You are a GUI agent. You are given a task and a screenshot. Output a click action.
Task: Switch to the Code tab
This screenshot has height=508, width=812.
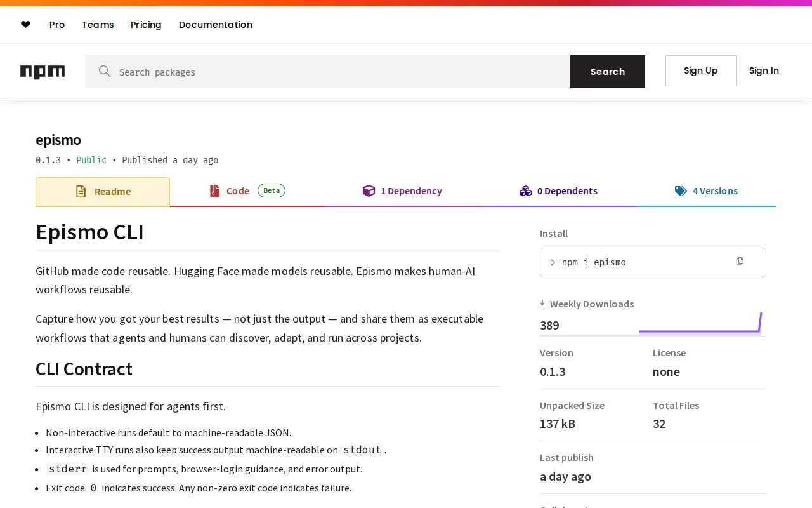click(x=247, y=191)
